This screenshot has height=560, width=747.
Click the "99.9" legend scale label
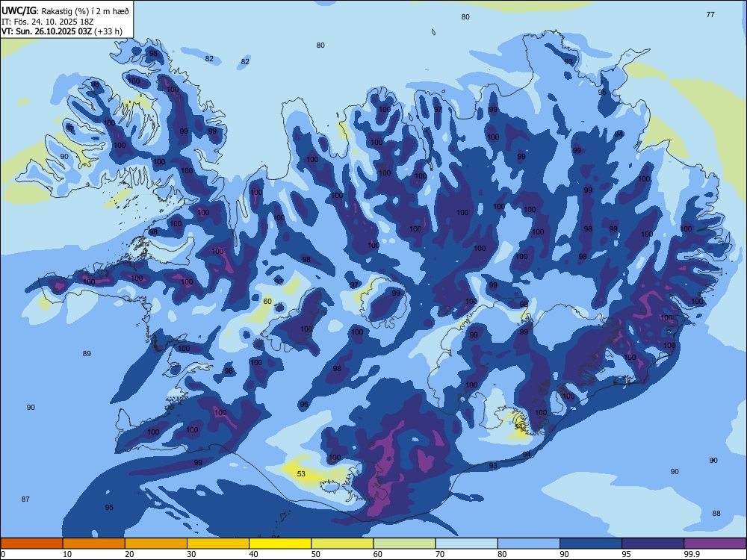[x=692, y=554]
